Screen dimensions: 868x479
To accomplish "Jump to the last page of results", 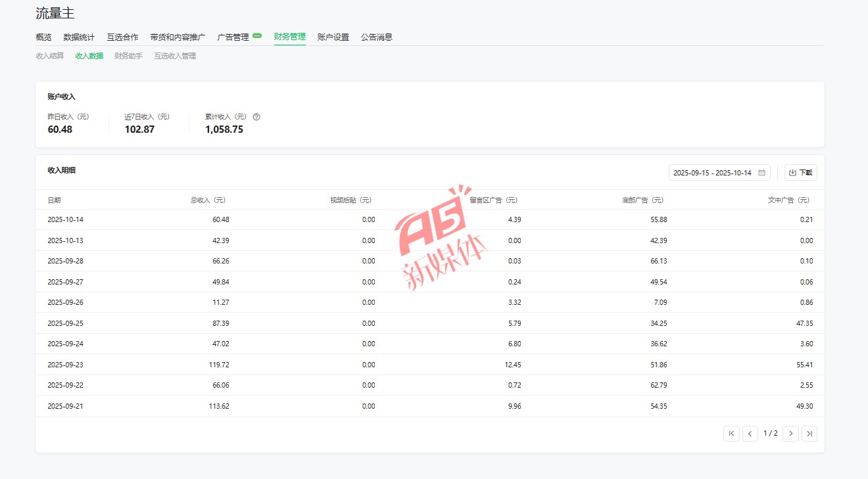I will coord(809,434).
